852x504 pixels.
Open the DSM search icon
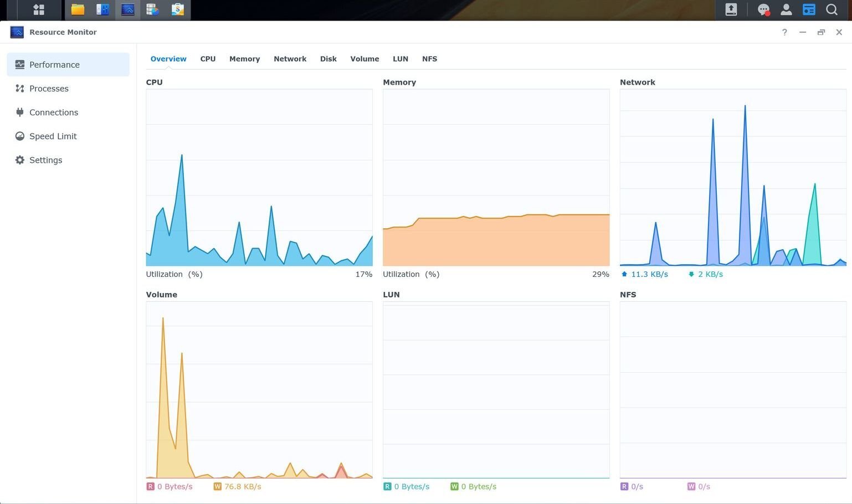[x=832, y=9]
